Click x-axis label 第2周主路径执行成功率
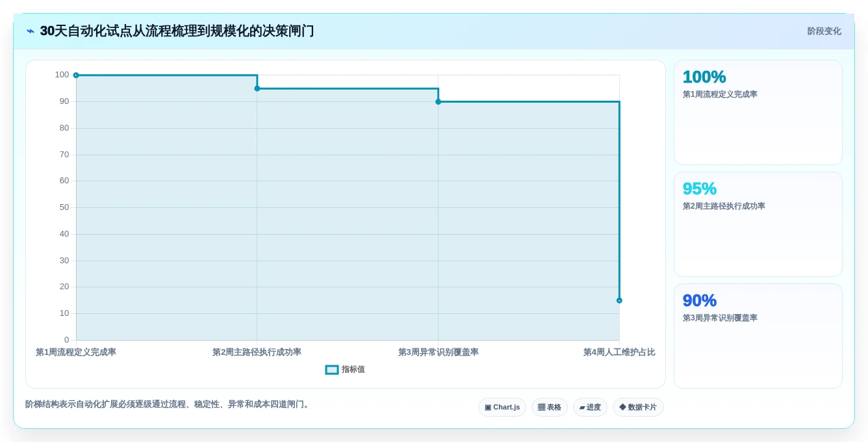 pyautogui.click(x=257, y=352)
